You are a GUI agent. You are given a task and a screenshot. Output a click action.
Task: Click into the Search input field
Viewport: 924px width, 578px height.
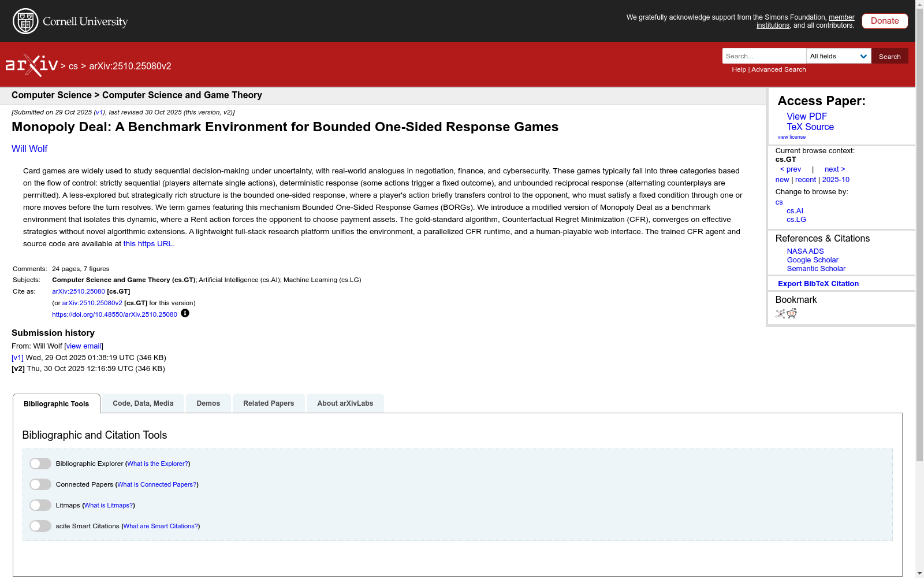(764, 56)
